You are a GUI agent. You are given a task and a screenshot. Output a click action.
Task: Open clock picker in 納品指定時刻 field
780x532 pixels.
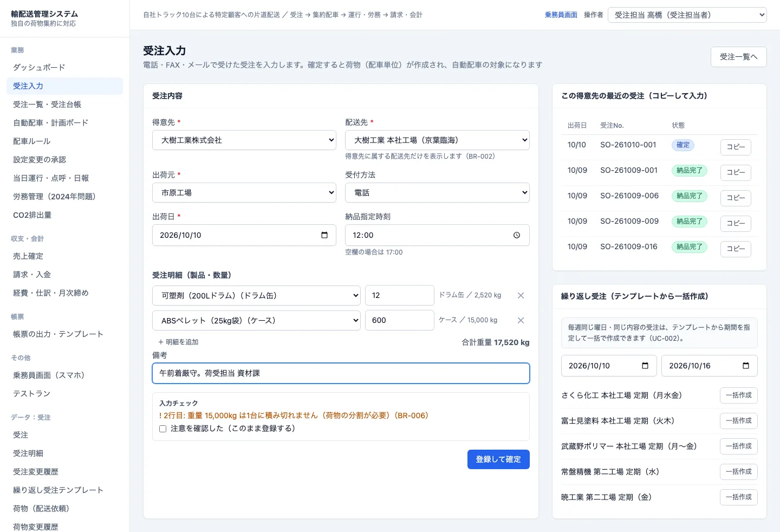pyautogui.click(x=517, y=235)
